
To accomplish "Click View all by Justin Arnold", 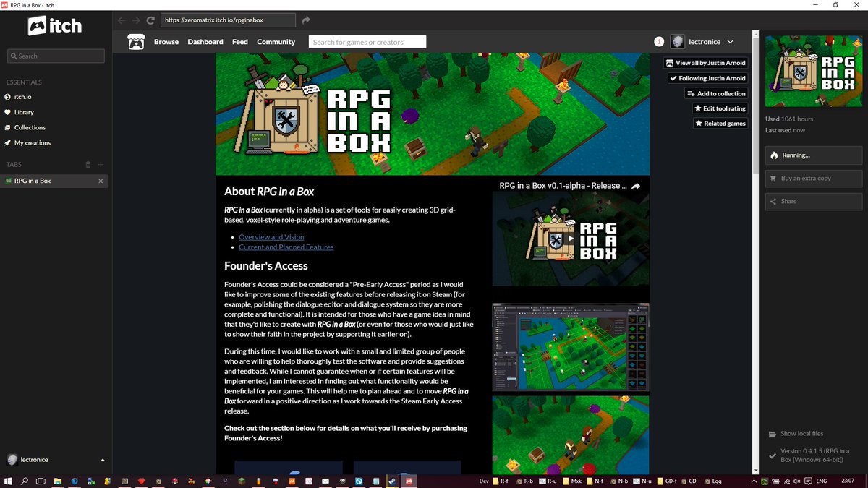I will [x=706, y=63].
